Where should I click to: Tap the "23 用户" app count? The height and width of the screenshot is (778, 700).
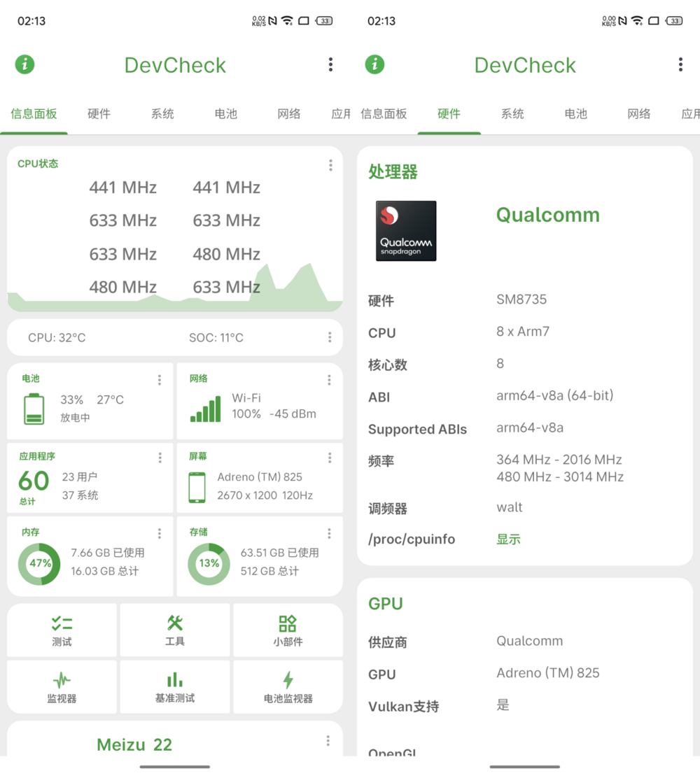point(79,477)
